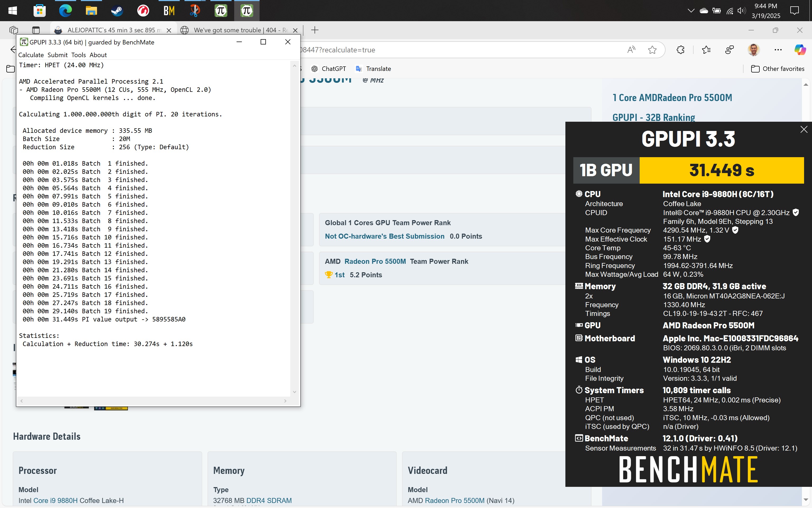Viewport: 812px width, 508px height.
Task: Open 'DDR4 SDRAM' memory type link
Action: click(x=269, y=500)
